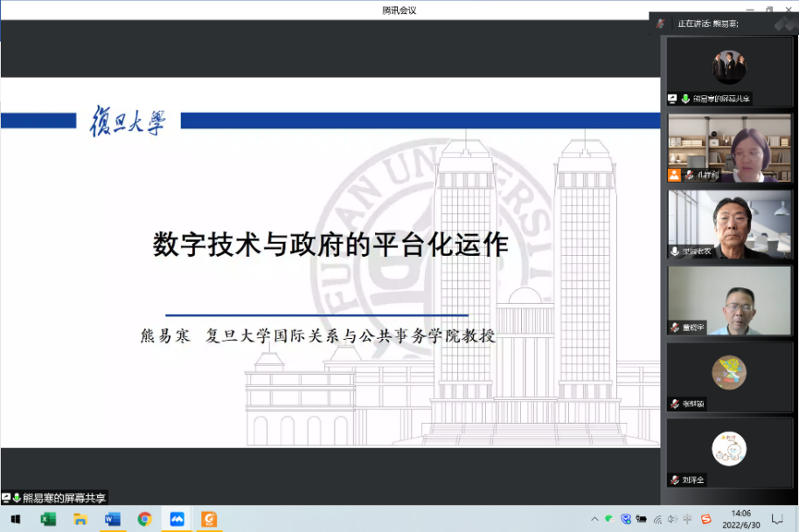Switch to Tencent Meeting taskbar icon
The height and width of the screenshot is (532, 799).
click(177, 519)
